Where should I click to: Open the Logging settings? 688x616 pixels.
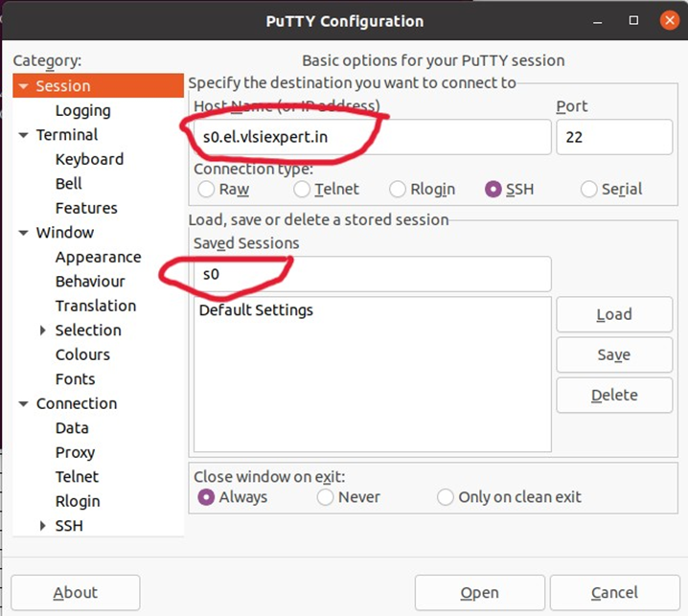click(83, 110)
